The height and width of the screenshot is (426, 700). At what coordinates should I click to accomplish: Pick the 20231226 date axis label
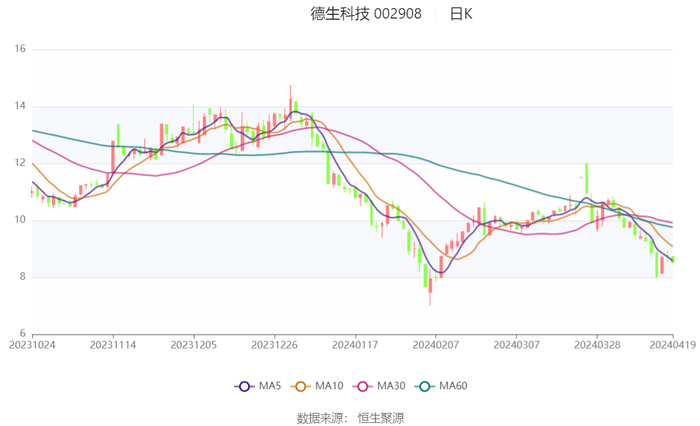[274, 345]
